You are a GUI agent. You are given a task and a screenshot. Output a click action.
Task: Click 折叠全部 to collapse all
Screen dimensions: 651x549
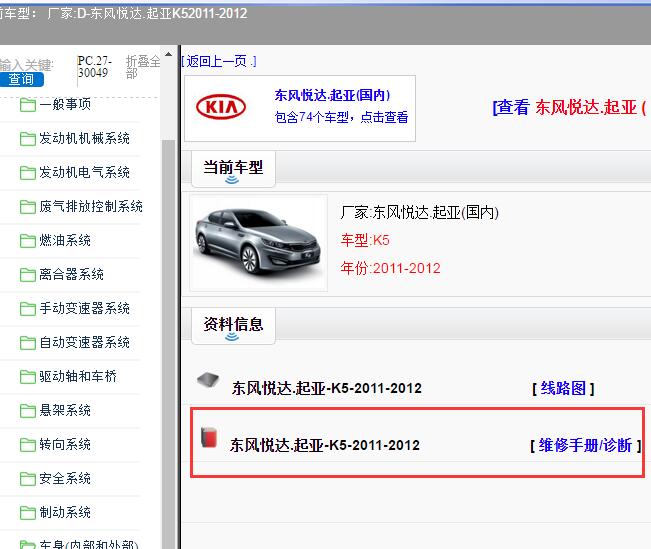coord(143,67)
